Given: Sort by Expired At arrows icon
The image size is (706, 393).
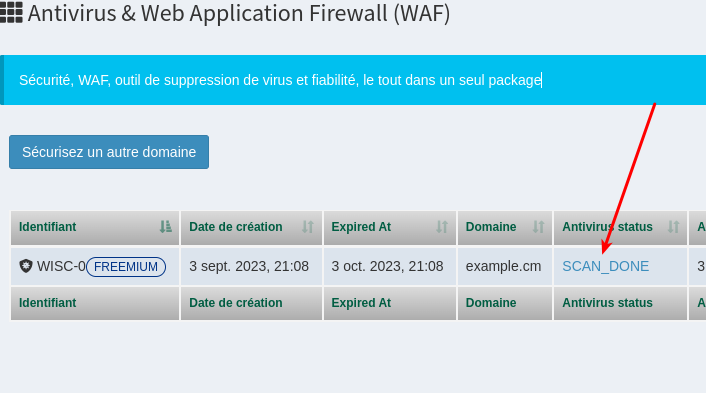Looking at the screenshot, I should (x=442, y=226).
